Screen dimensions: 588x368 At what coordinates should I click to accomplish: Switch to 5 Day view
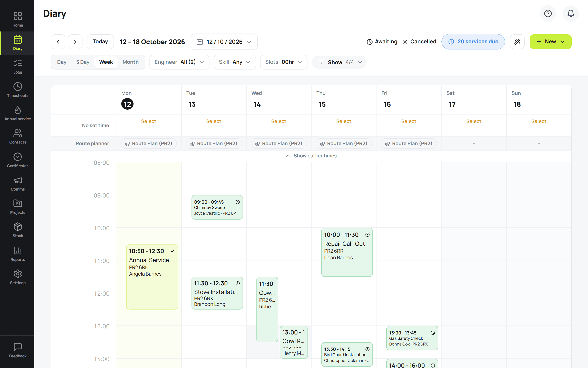pyautogui.click(x=83, y=62)
